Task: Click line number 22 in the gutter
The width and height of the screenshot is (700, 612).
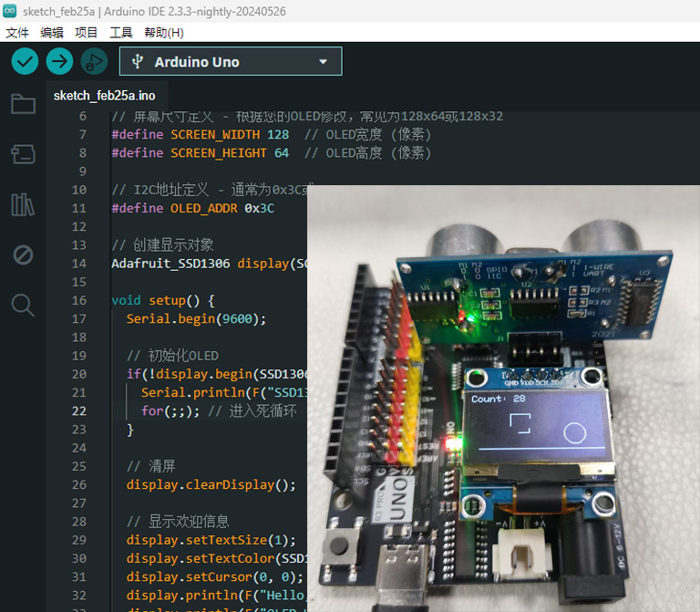Action: point(78,410)
